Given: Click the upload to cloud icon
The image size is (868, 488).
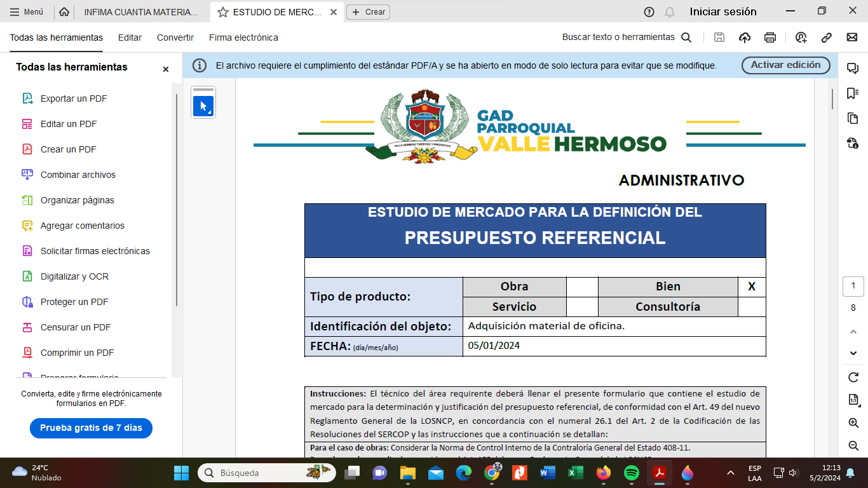Looking at the screenshot, I should (745, 37).
